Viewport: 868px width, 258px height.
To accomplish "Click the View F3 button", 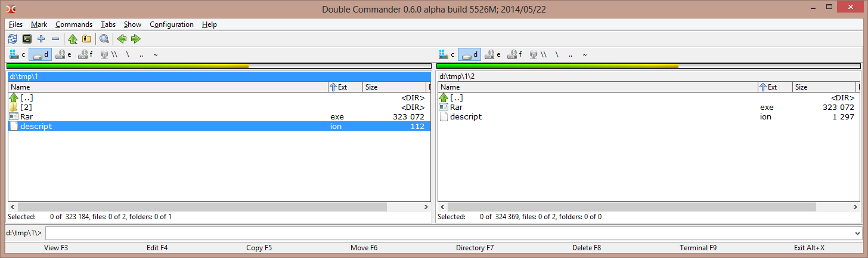I will click(56, 247).
